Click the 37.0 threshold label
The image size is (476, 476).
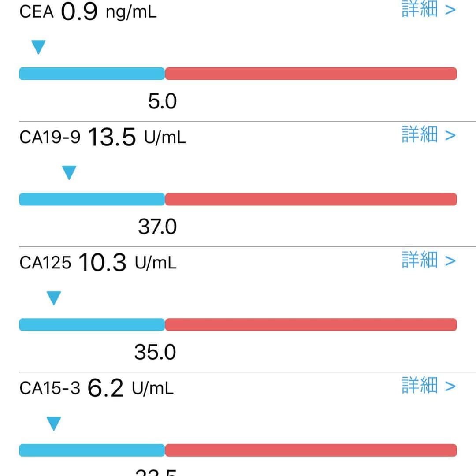157,227
